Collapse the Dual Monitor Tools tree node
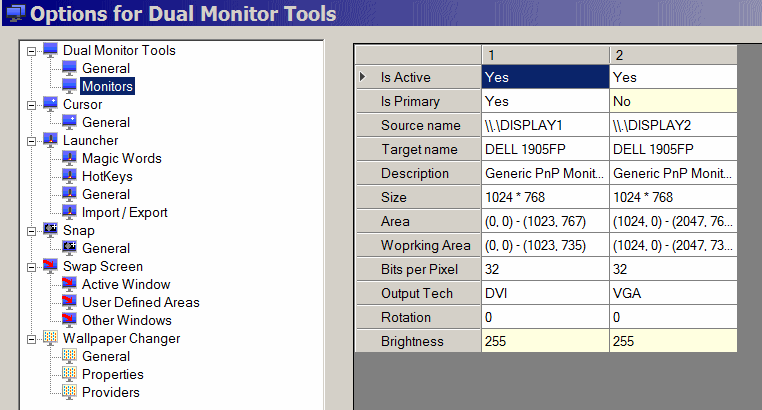This screenshot has height=410, width=762. click(x=33, y=50)
